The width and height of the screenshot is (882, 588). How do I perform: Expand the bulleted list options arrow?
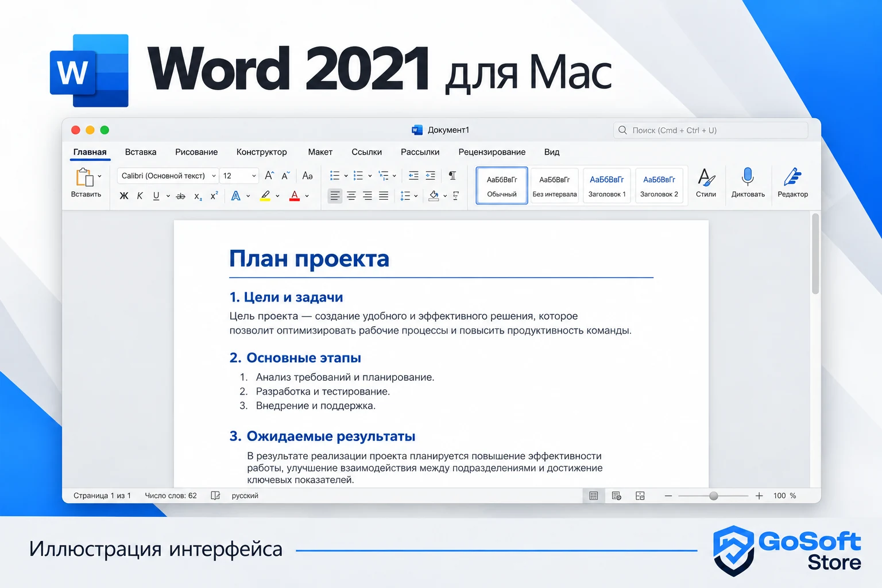[346, 176]
